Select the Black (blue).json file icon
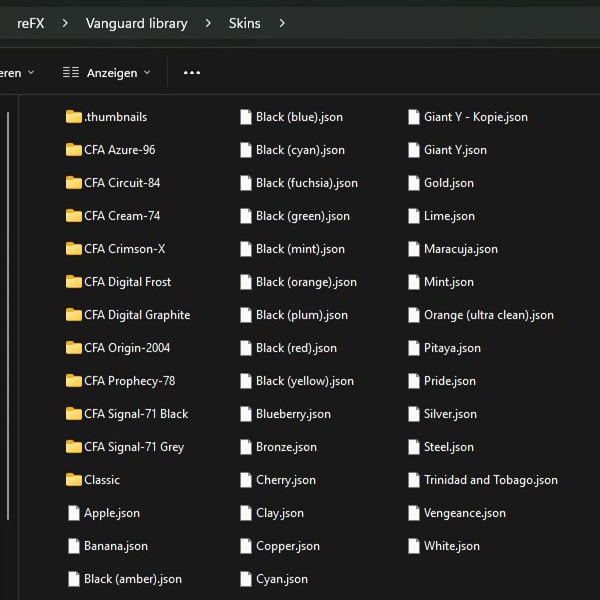Screen dimensions: 600x600 point(246,117)
